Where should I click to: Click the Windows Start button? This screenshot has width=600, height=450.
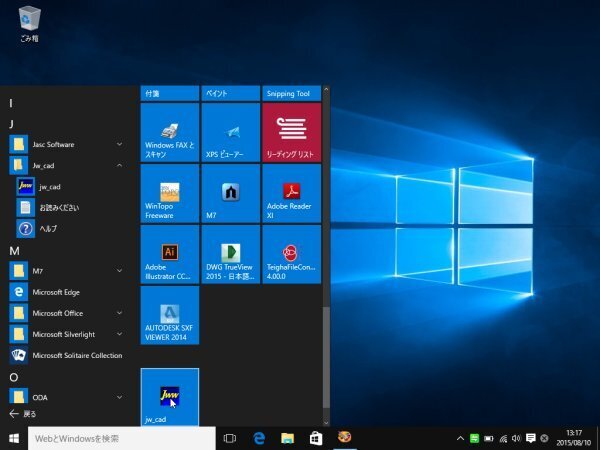(x=14, y=438)
